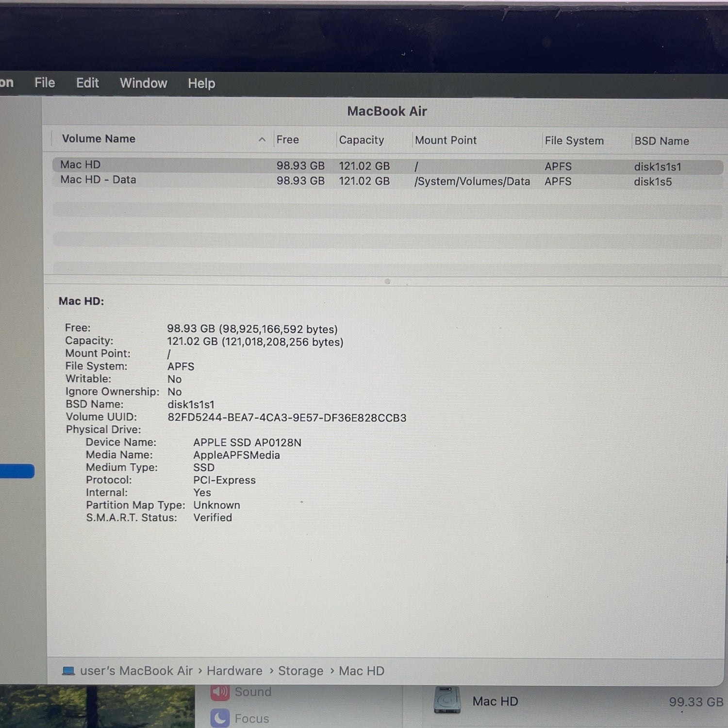The height and width of the screenshot is (728, 728).
Task: Open Focus in System Settings window
Action: click(240, 718)
